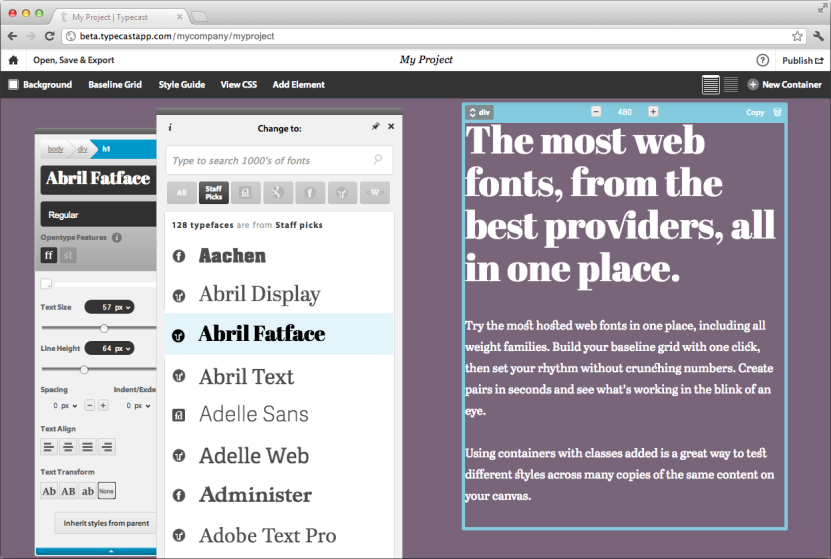Image resolution: width=831 pixels, height=559 pixels.
Task: Toggle the st ligatures feature
Action: pyautogui.click(x=68, y=255)
